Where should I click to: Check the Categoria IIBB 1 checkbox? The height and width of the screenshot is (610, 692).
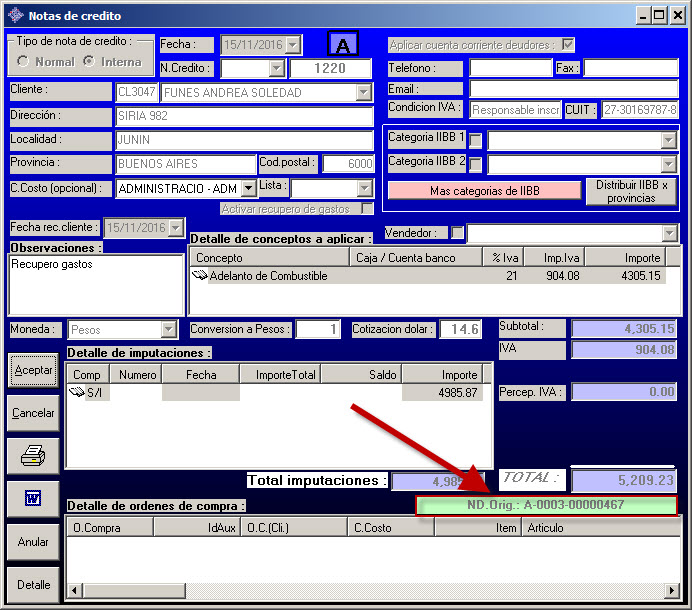(476, 140)
